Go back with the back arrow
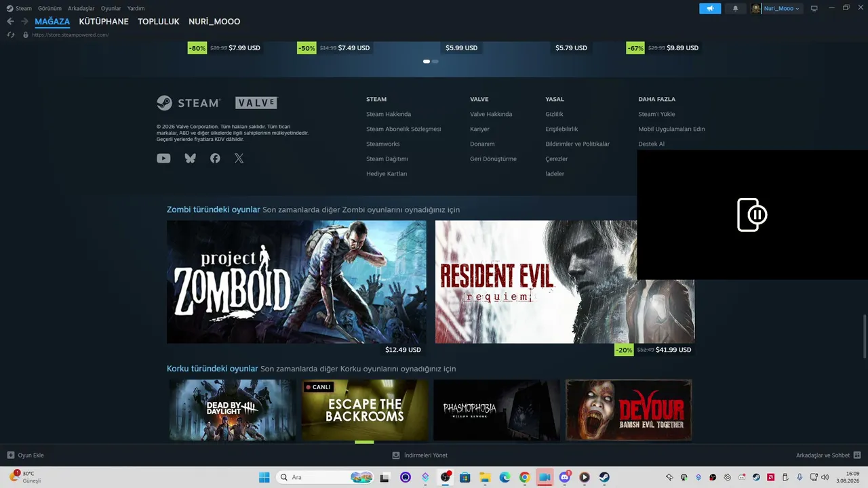The height and width of the screenshot is (488, 868). [x=10, y=22]
